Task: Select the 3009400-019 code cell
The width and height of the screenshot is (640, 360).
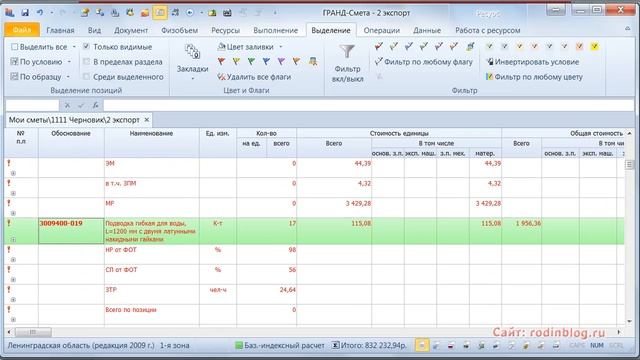Action: [x=71, y=231]
